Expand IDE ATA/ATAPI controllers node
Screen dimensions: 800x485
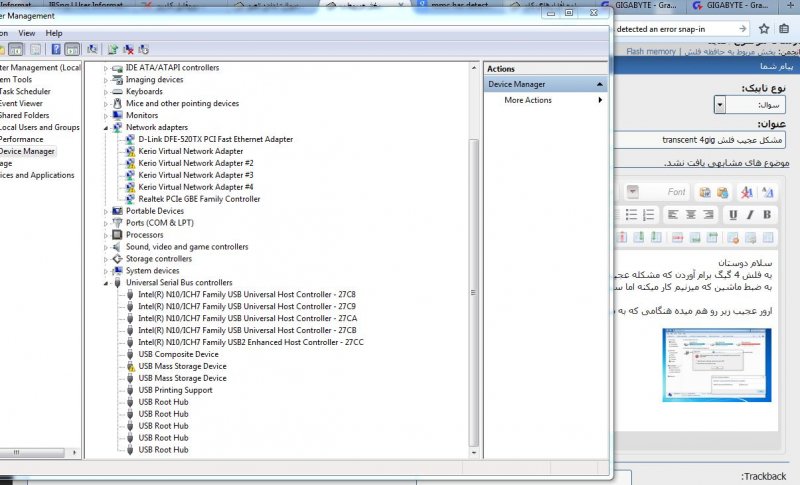(x=106, y=68)
